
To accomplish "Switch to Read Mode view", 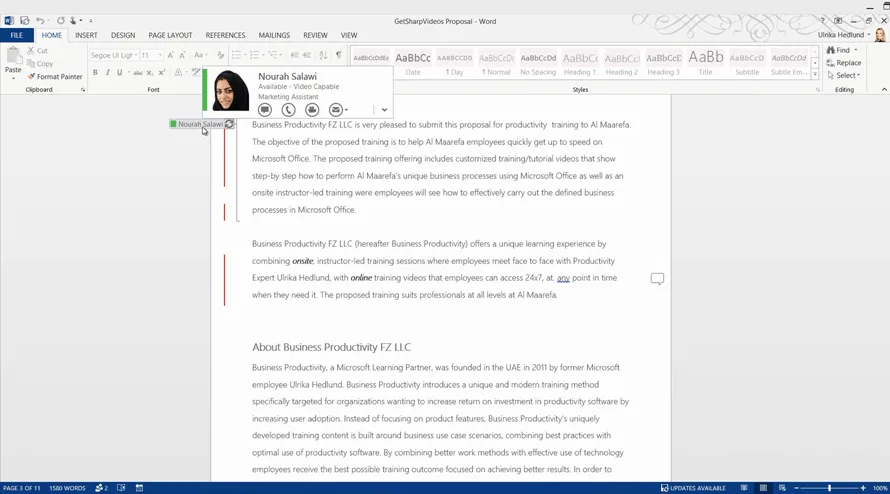I will pos(744,488).
